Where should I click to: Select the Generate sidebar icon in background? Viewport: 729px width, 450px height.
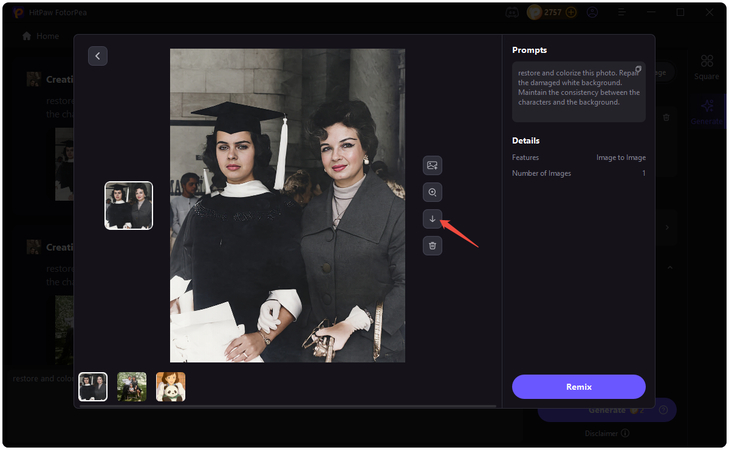click(707, 112)
